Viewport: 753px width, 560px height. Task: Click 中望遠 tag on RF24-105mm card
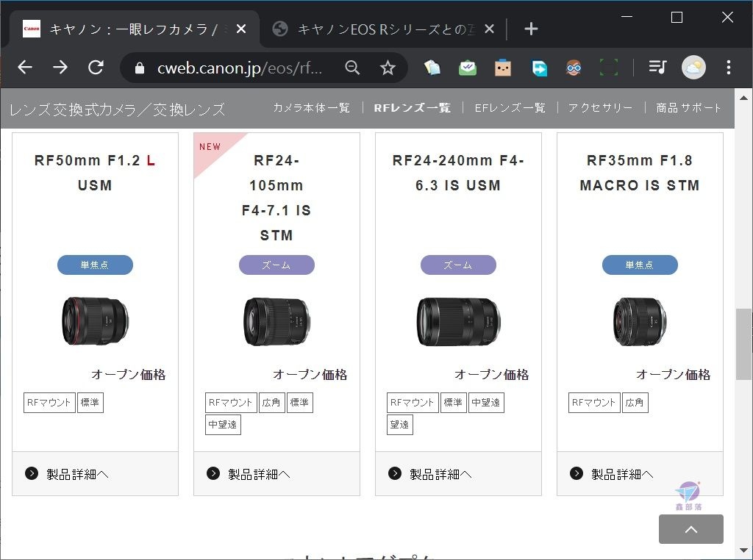(x=223, y=425)
